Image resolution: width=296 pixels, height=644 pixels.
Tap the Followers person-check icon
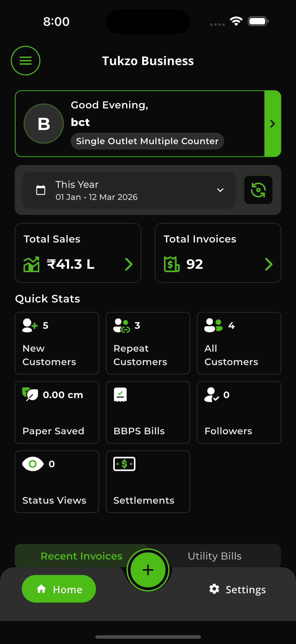211,395
